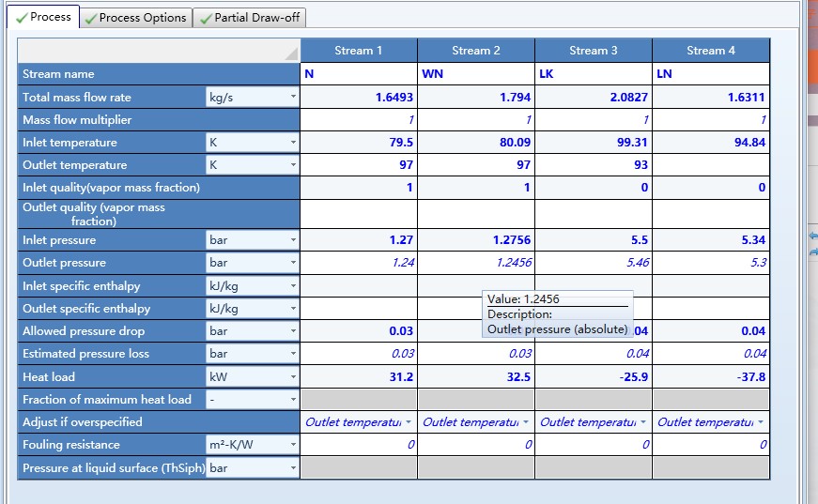Viewport: 818px width, 504px height.
Task: Click Stream 4 outlet temperature empty cell
Action: coord(710,165)
